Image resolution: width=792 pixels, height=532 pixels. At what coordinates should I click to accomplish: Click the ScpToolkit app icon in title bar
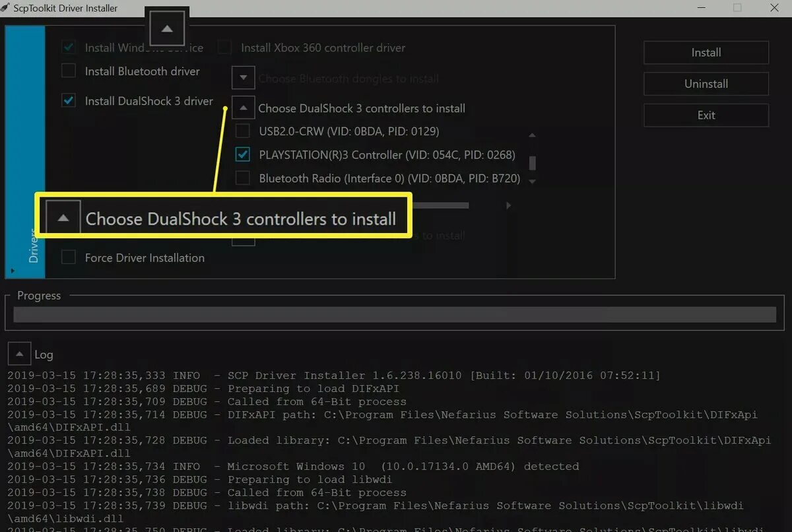point(5,8)
